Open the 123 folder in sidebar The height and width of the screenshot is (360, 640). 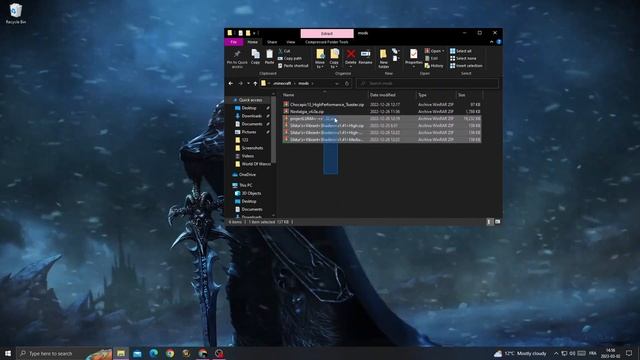click(x=245, y=140)
